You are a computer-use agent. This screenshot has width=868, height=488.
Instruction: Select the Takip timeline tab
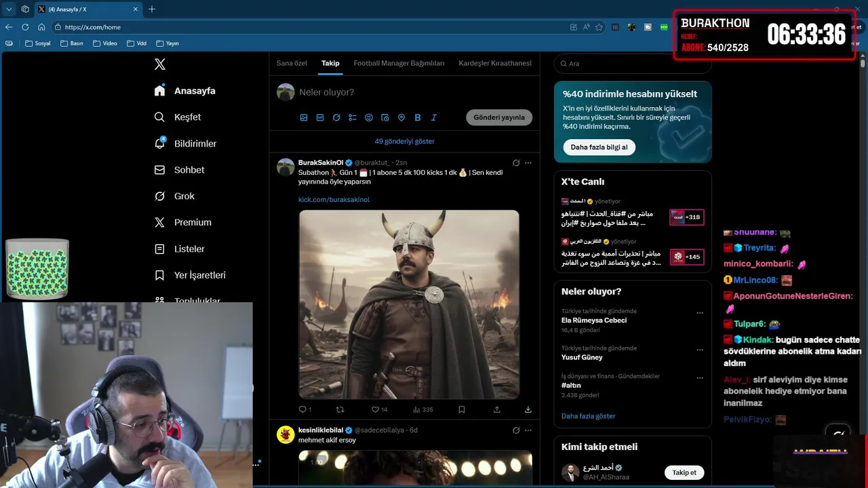[330, 63]
